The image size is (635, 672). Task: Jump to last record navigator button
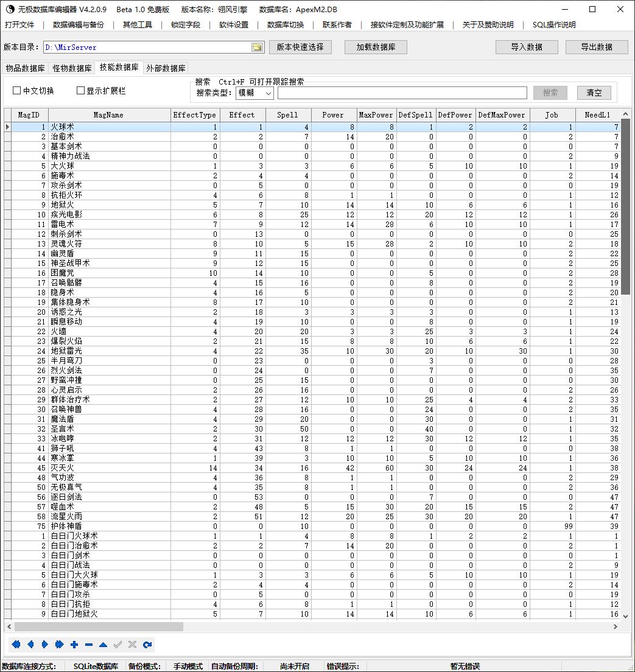coord(60,644)
